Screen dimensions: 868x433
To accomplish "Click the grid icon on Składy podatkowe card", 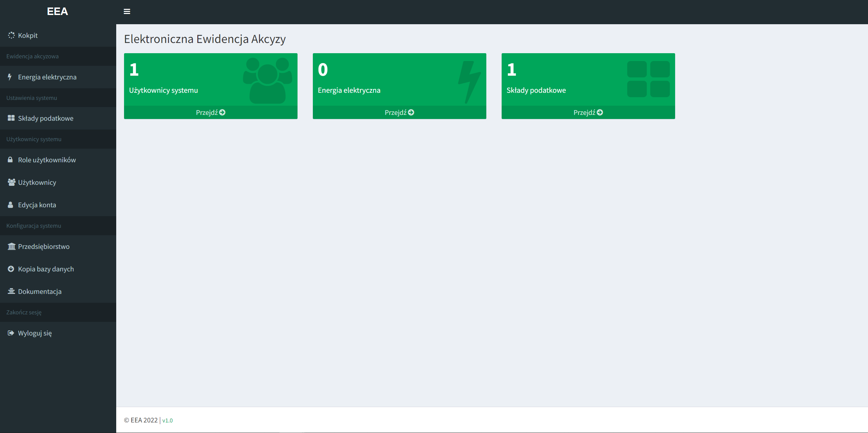I will (x=648, y=79).
